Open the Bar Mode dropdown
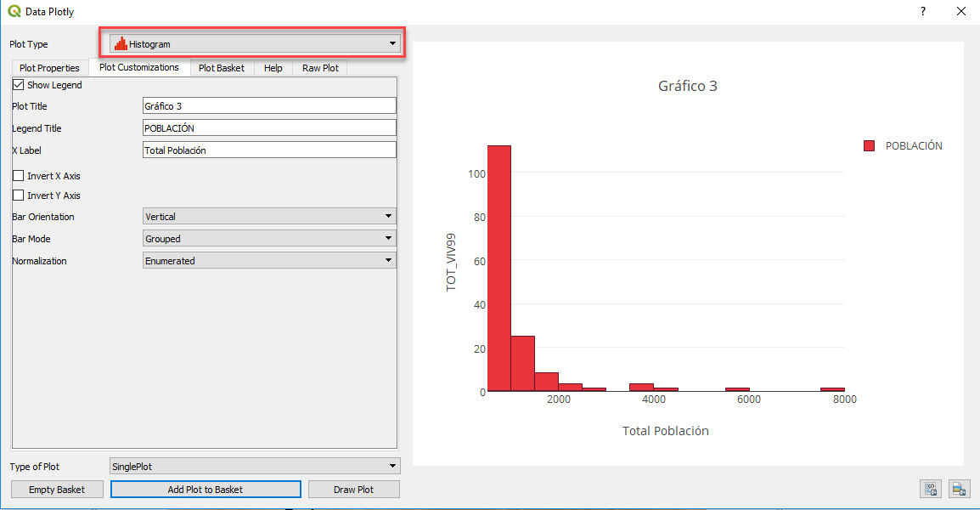The image size is (980, 510). pyautogui.click(x=388, y=238)
